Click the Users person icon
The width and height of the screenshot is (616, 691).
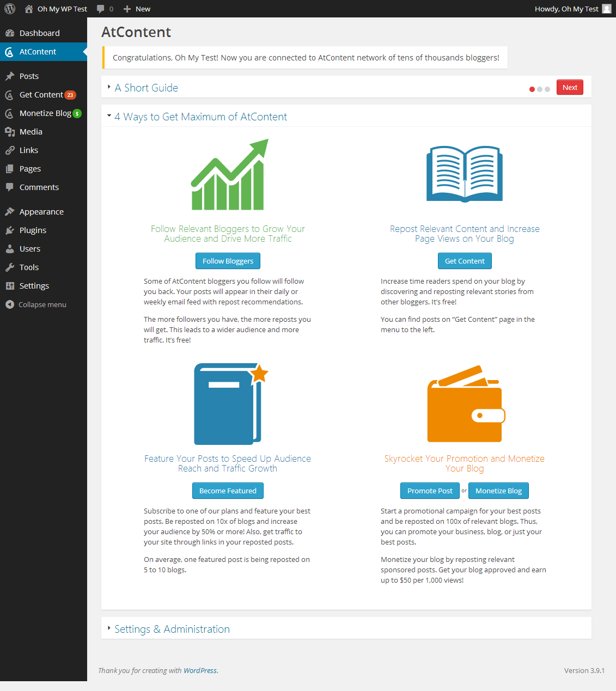[10, 249]
